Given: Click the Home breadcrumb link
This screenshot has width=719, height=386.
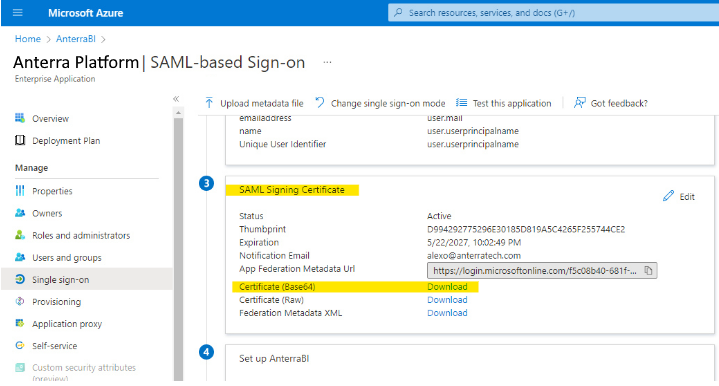Looking at the screenshot, I should point(28,39).
